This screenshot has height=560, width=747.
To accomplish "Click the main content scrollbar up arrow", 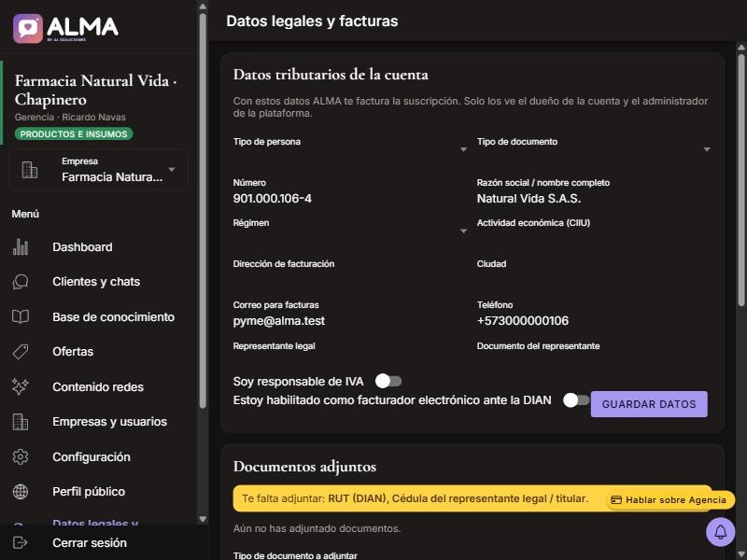I will coord(741,48).
